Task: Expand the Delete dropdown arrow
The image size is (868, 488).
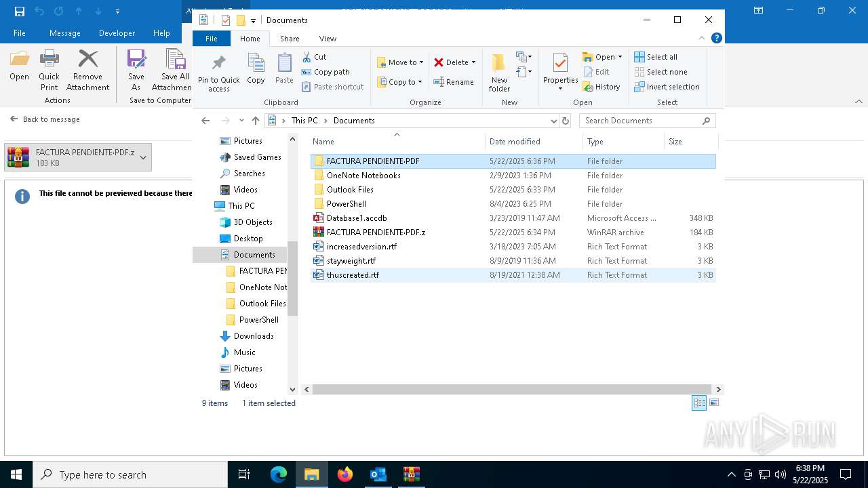Action: pyautogui.click(x=473, y=62)
